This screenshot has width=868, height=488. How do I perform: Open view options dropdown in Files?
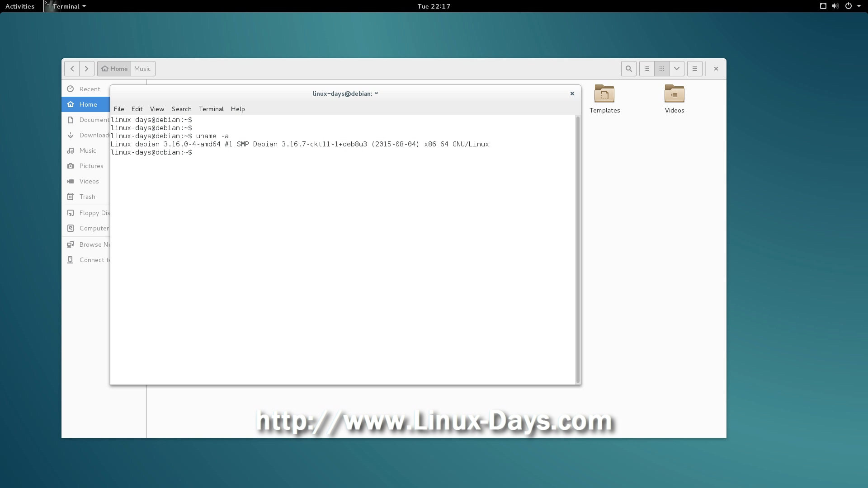pyautogui.click(x=677, y=69)
